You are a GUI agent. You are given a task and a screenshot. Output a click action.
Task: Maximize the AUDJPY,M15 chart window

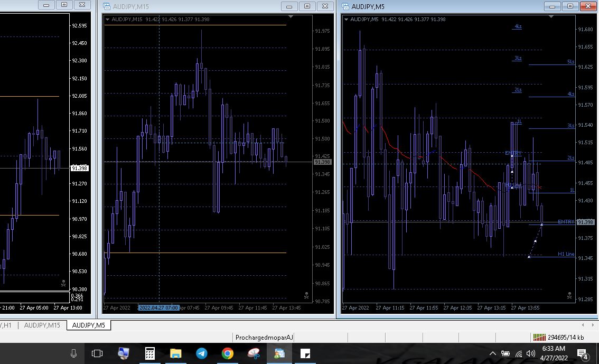tap(307, 6)
